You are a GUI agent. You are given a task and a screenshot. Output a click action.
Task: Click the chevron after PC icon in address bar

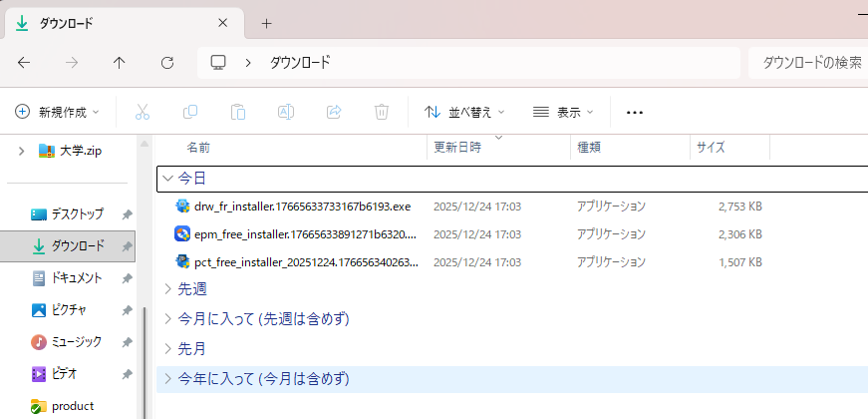tap(248, 63)
